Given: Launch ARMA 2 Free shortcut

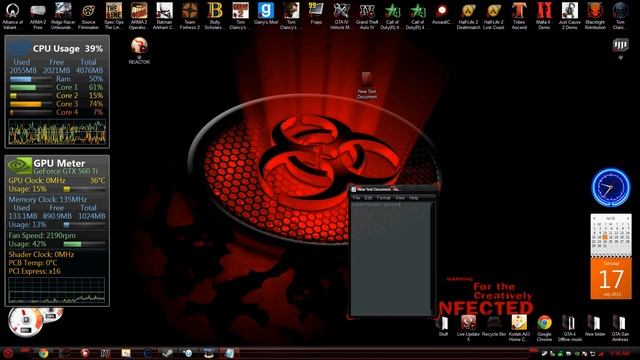Looking at the screenshot, I should (x=38, y=16).
